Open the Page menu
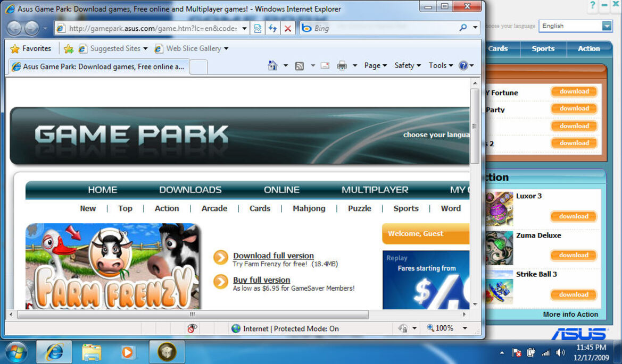 (x=376, y=66)
